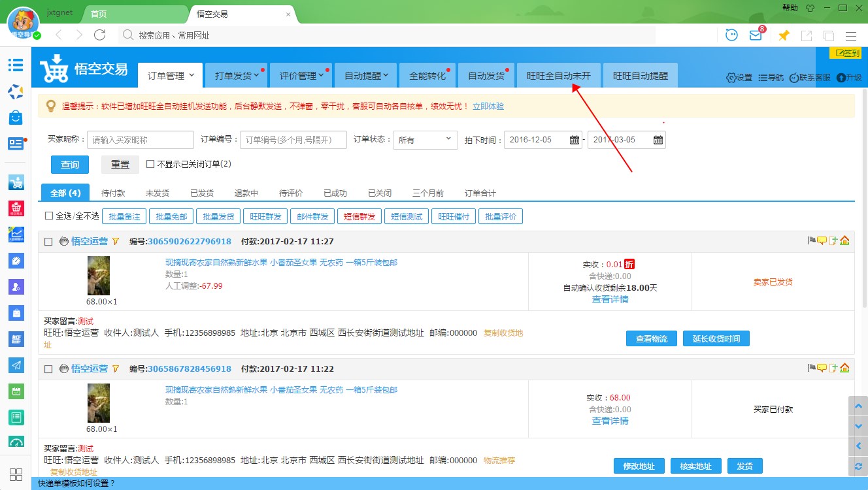
Task: Click the 重置 reset button
Action: pyautogui.click(x=120, y=165)
